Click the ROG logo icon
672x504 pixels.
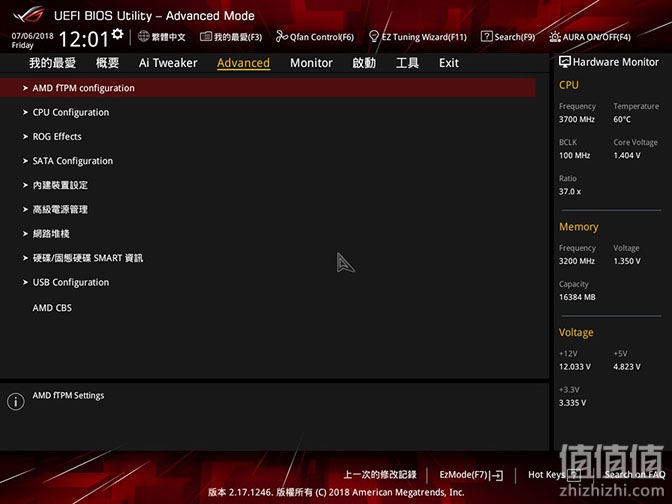[x=28, y=14]
